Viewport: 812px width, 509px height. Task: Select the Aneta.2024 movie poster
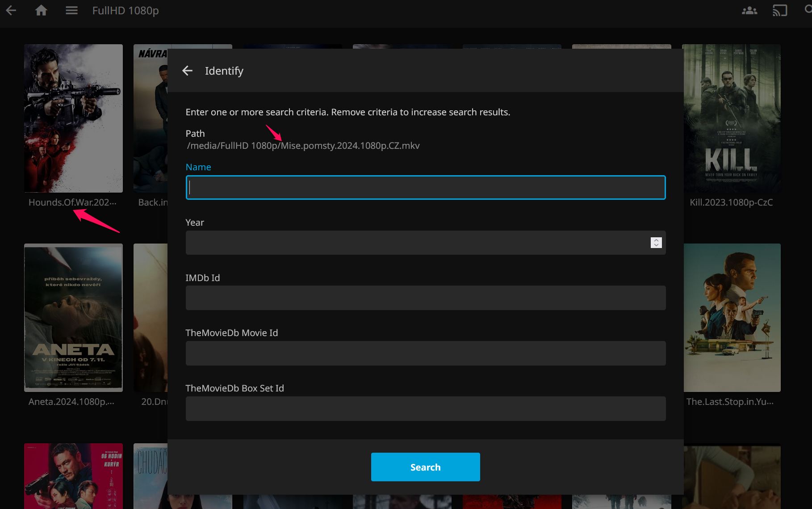pos(73,318)
